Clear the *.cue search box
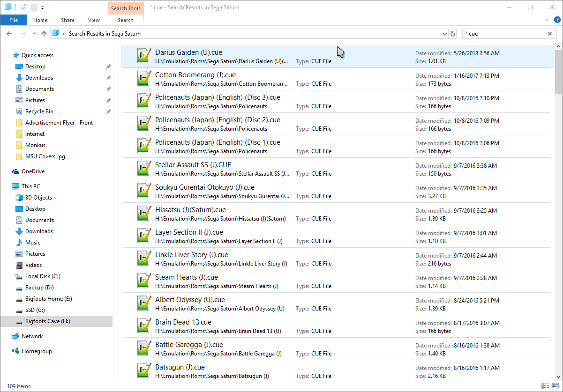The image size is (563, 392). click(x=550, y=34)
